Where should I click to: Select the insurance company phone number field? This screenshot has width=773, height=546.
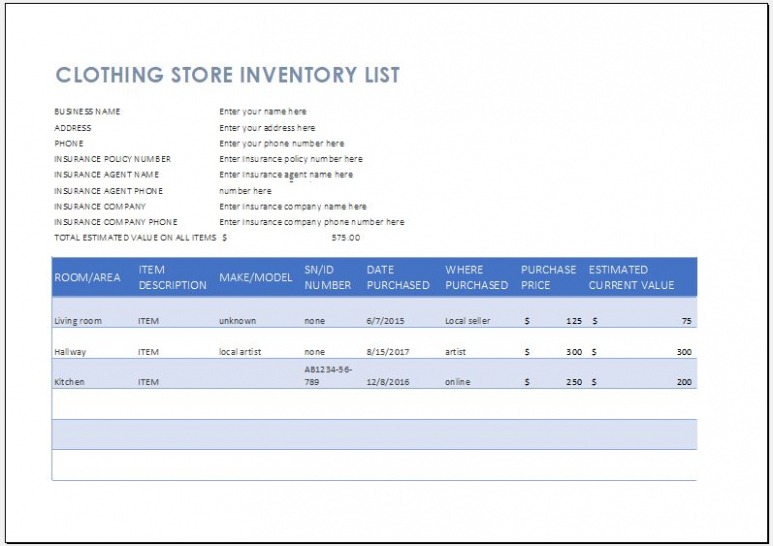coord(312,222)
